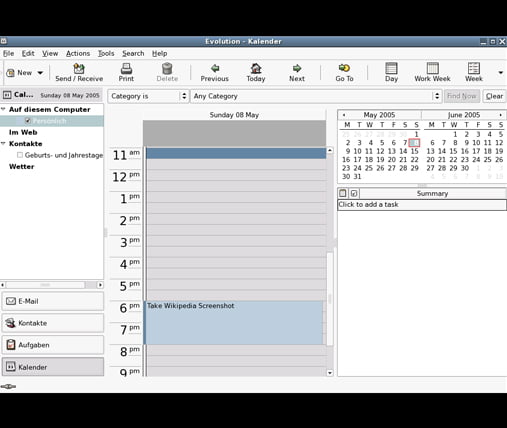Viewport: 507px width, 428px height.
Task: Click the 'May 2005' month label
Action: (x=379, y=115)
